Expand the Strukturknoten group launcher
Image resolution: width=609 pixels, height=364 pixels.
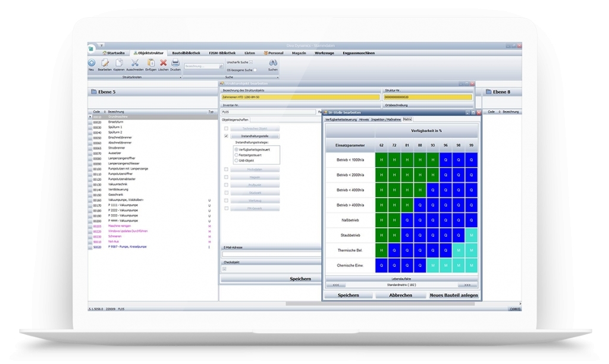180,77
